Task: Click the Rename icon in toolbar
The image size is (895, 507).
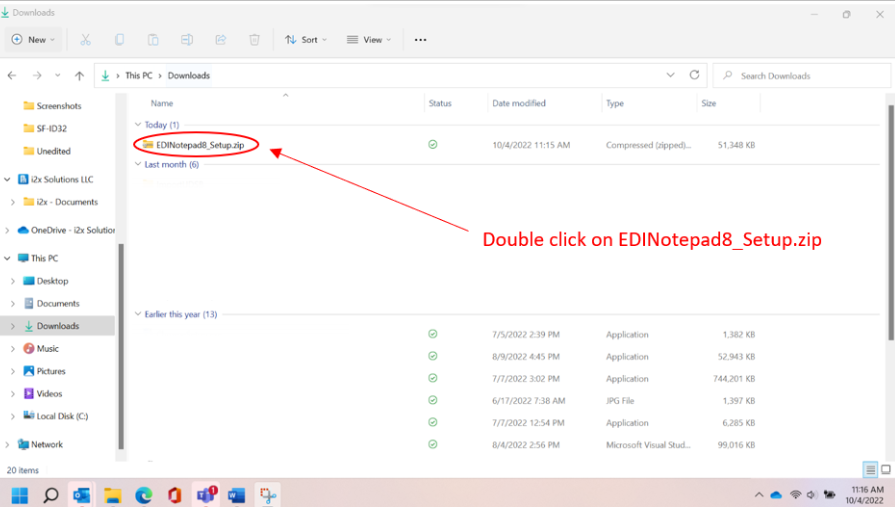Action: (187, 39)
